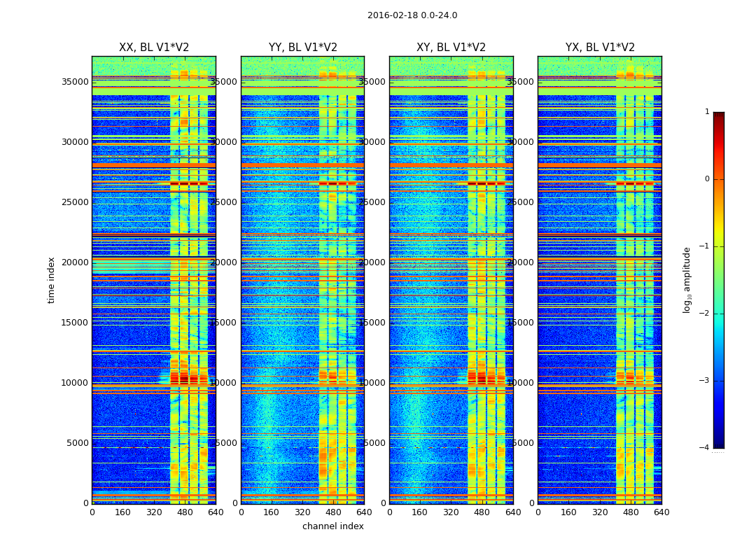Click the 160 x-axis tick under the XX panel

[122, 512]
